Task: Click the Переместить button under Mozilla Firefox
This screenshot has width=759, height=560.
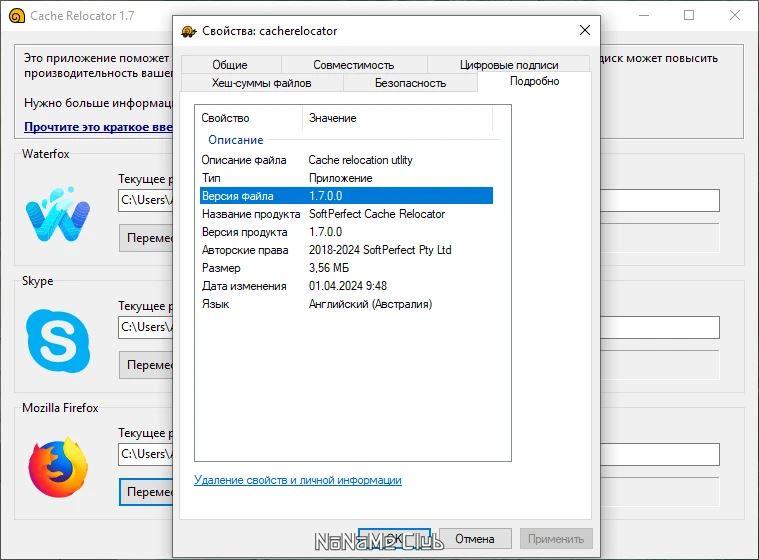Action: tap(146, 492)
